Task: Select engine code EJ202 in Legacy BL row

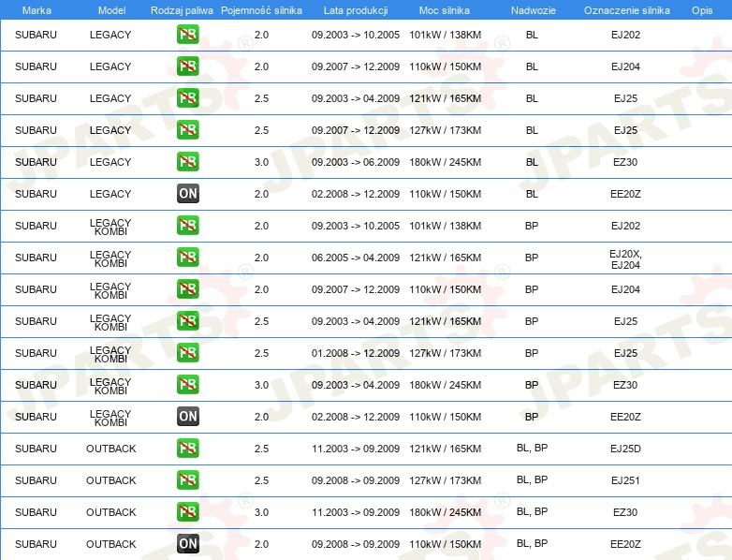Action: [625, 35]
